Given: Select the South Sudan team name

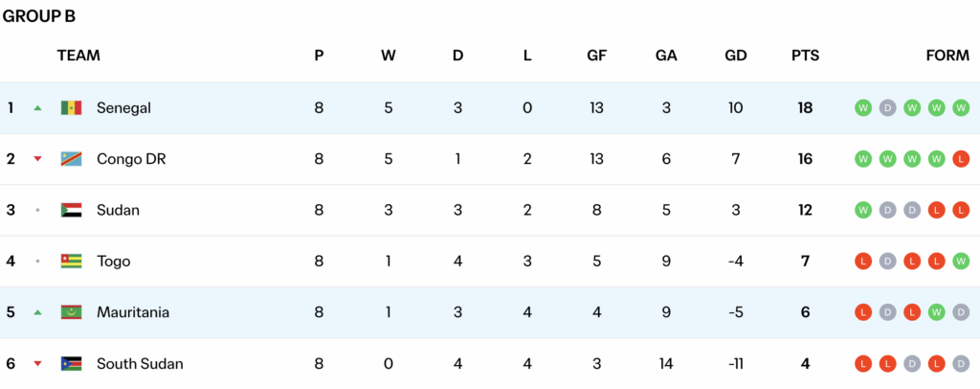Looking at the screenshot, I should tap(140, 364).
